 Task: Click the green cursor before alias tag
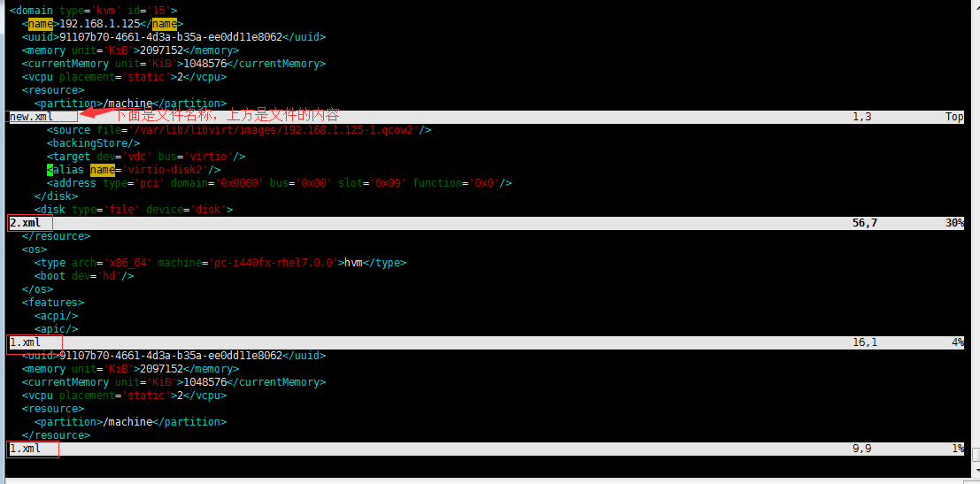[x=50, y=170]
